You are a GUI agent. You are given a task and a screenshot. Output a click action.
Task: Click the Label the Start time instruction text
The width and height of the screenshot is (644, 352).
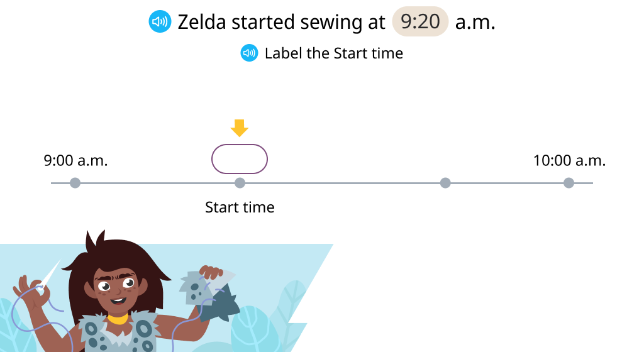click(x=334, y=53)
